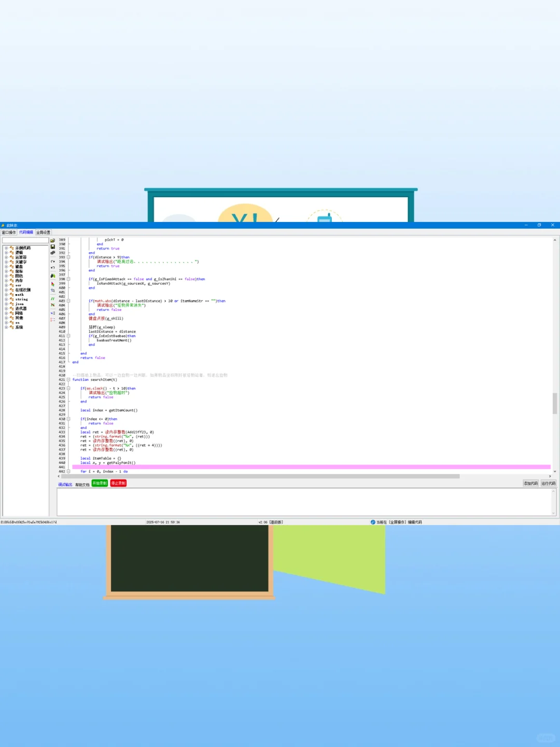Screen dimensions: 560x747
Task: Click the red 停止录制 button
Action: click(118, 483)
